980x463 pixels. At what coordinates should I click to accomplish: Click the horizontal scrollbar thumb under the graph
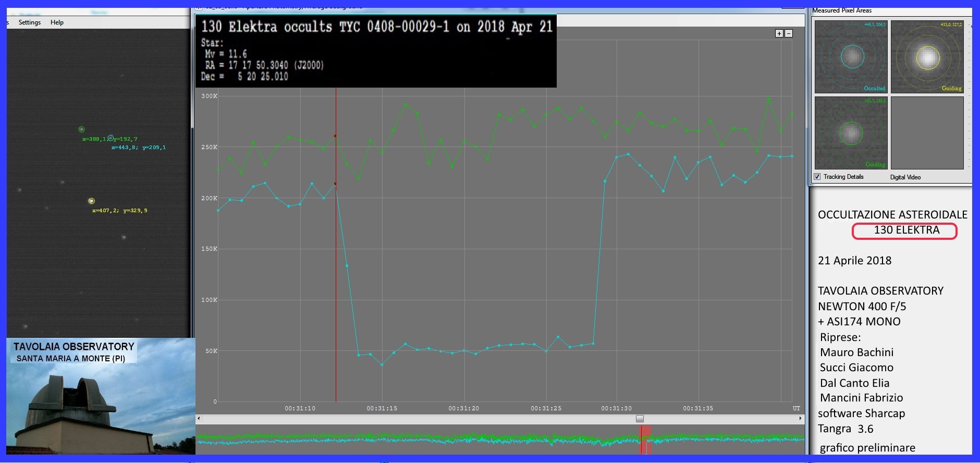tap(640, 419)
